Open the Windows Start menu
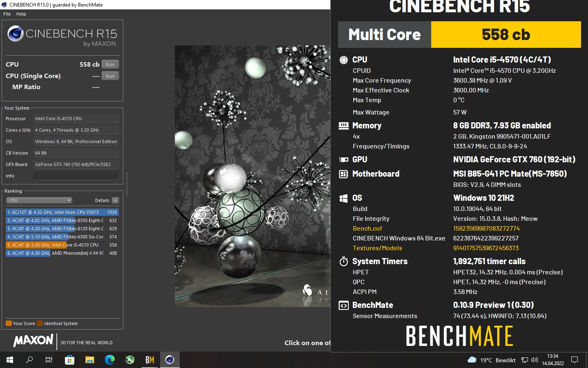 click(x=10, y=360)
